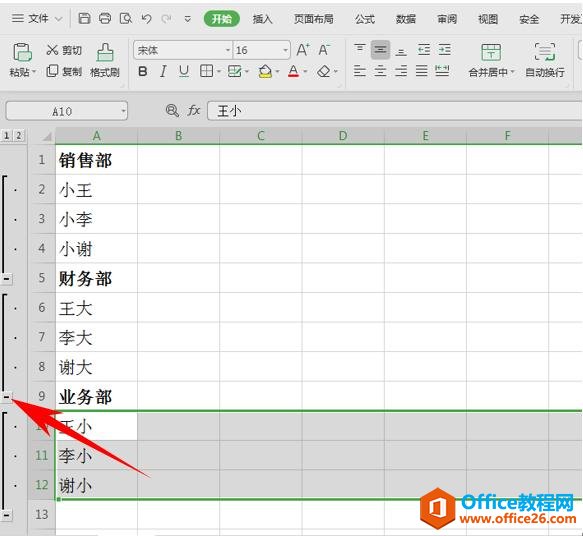This screenshot has height=536, width=583.
Task: Click the align right icon
Action: tap(401, 71)
